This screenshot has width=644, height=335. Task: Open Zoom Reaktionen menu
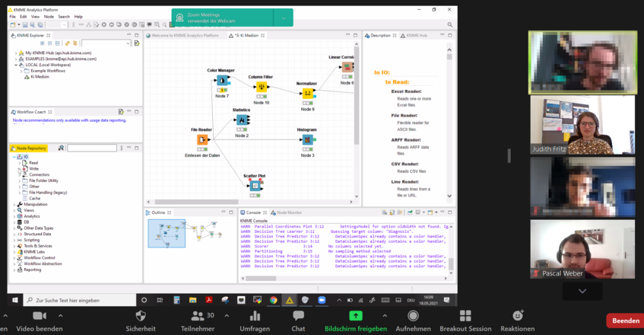pos(518,321)
